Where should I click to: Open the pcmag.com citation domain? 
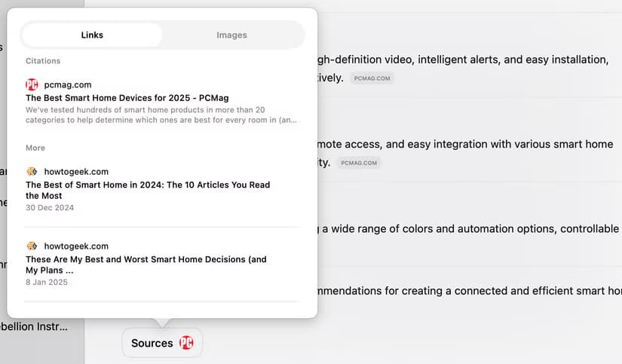point(67,84)
